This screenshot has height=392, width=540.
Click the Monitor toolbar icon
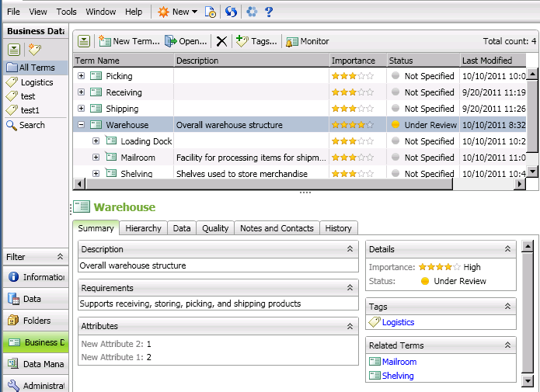292,41
